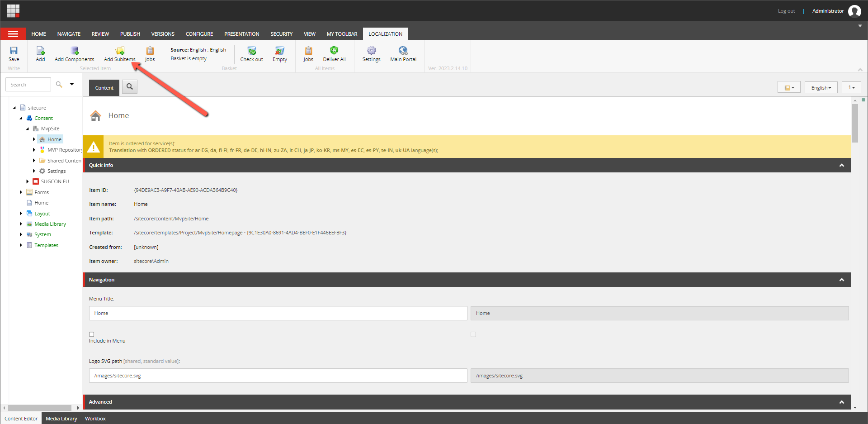Select Shared Content in tree
This screenshot has width=868, height=424.
(64, 161)
